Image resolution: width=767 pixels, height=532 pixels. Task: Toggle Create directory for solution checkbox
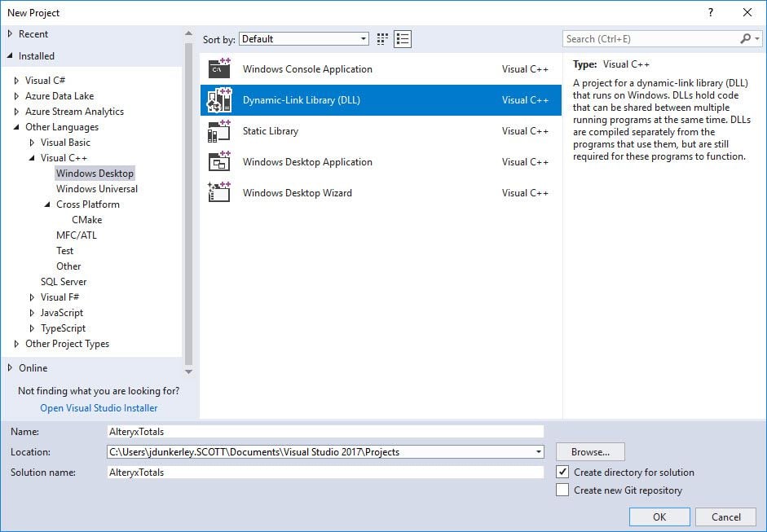point(562,472)
